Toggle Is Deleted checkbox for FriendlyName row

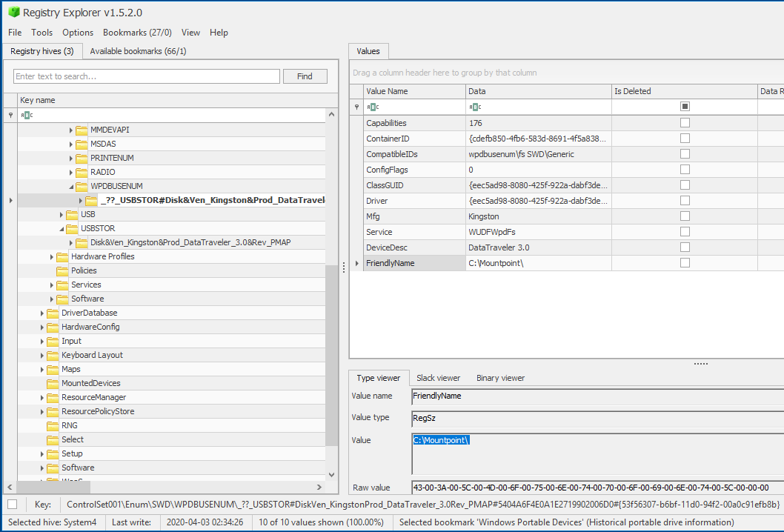tap(685, 263)
